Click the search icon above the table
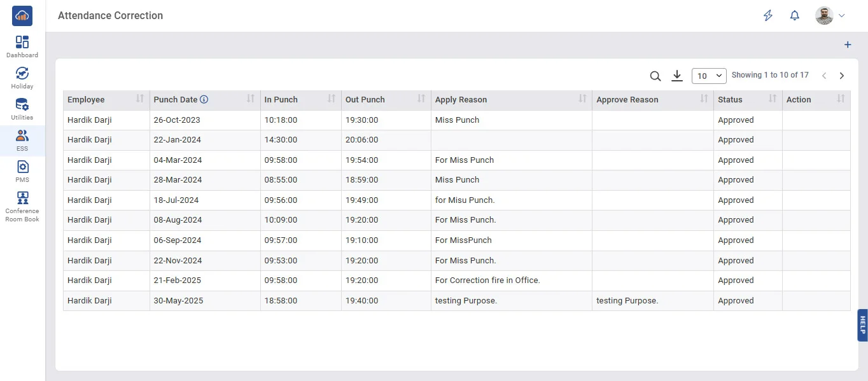 655,76
